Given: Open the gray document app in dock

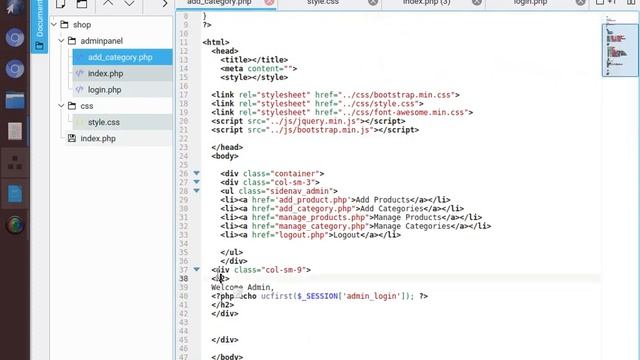Looking at the screenshot, I should click(15, 131).
